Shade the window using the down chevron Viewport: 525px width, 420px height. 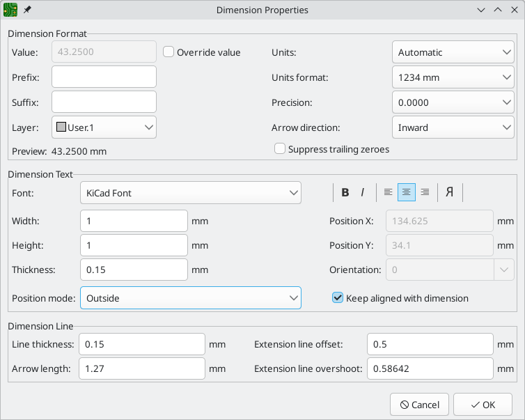[481, 10]
